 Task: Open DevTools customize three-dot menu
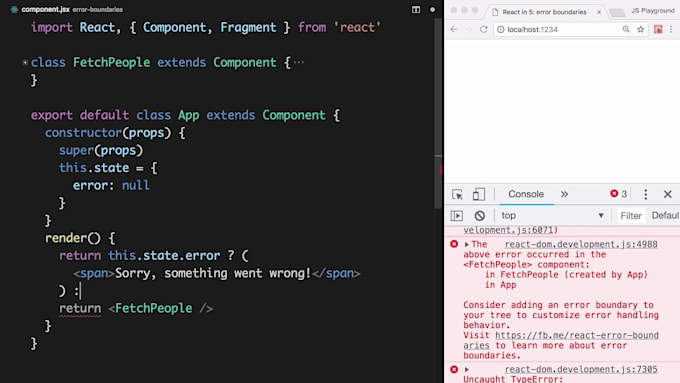646,194
